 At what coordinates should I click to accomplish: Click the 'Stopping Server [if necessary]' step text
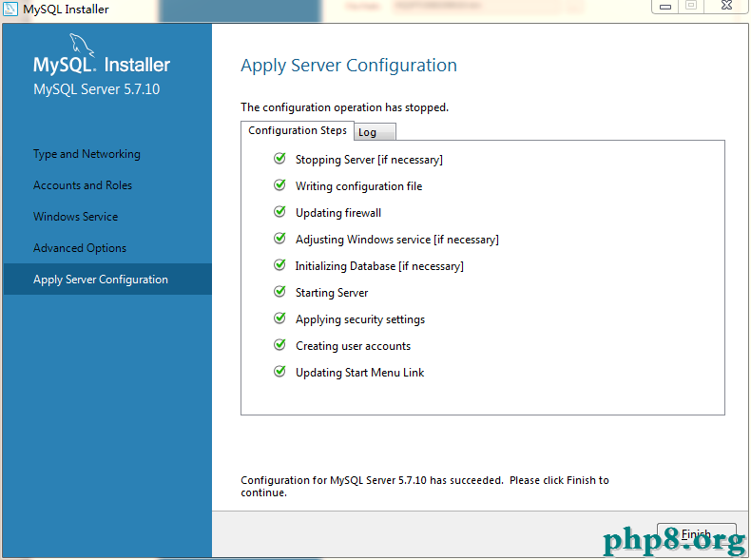point(369,160)
